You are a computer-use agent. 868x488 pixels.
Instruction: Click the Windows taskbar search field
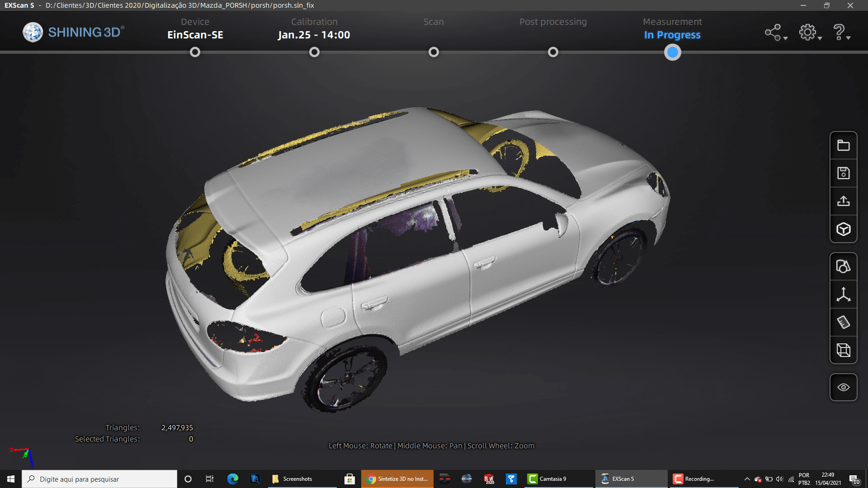[99, 479]
